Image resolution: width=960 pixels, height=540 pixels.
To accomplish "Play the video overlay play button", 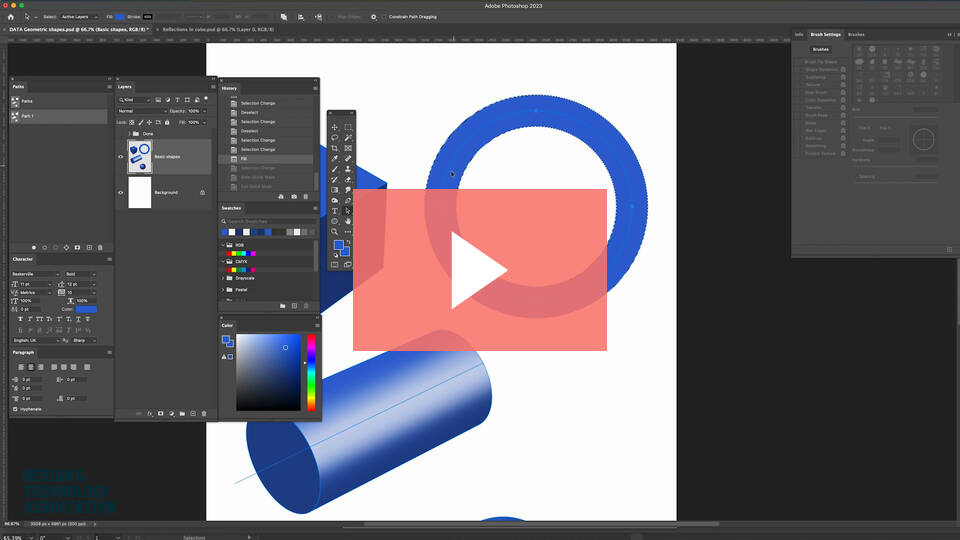I will click(x=479, y=270).
